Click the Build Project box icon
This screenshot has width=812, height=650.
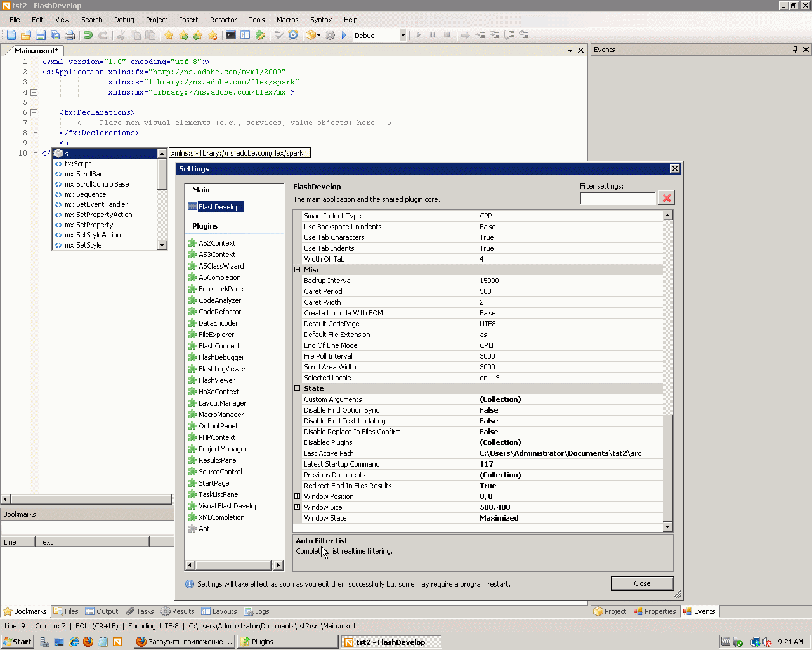pyautogui.click(x=311, y=36)
